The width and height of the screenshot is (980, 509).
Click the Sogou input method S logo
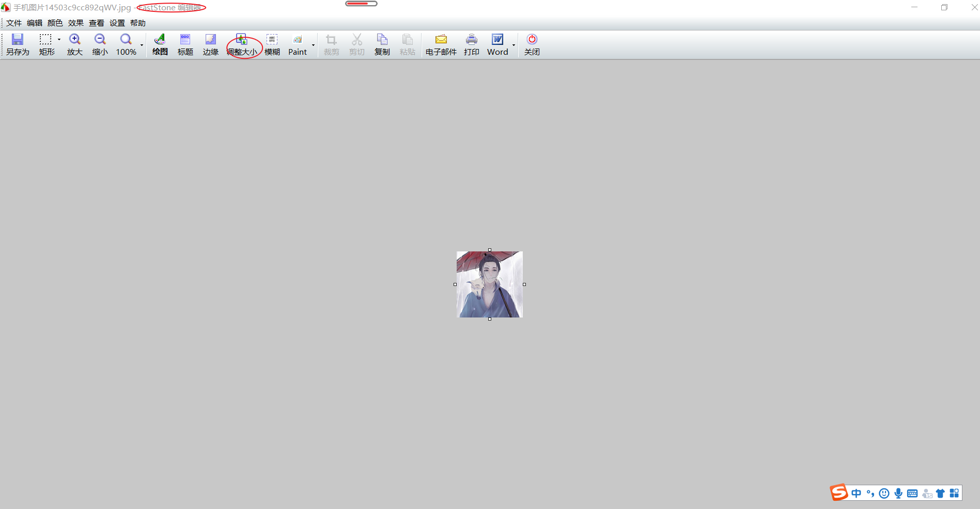pyautogui.click(x=839, y=492)
